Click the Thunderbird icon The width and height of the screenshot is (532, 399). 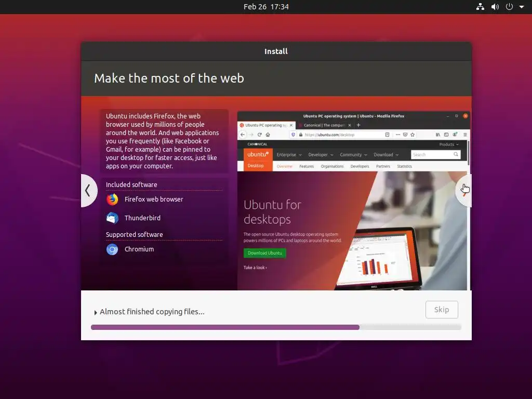112,218
